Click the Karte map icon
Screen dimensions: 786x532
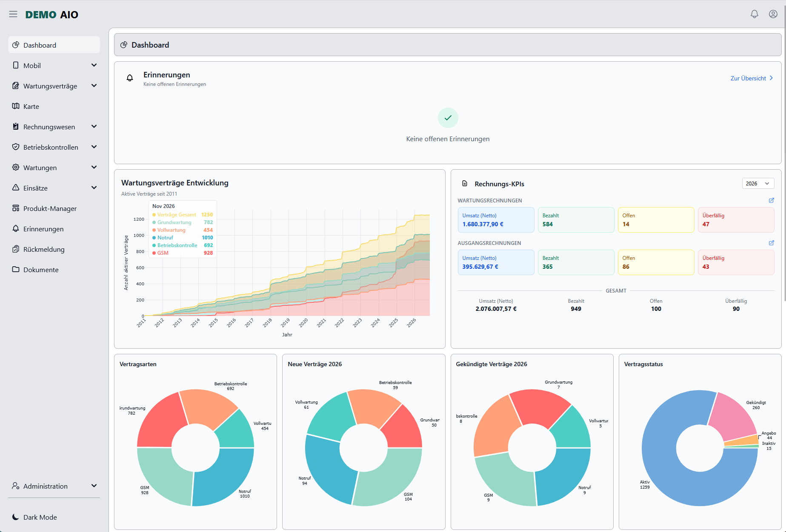tap(16, 106)
